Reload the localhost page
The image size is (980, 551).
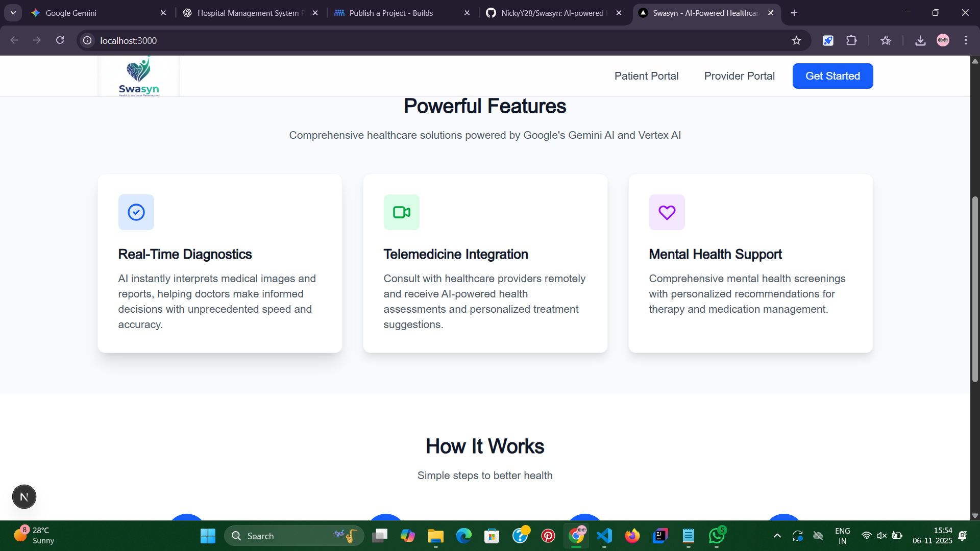coord(60,40)
